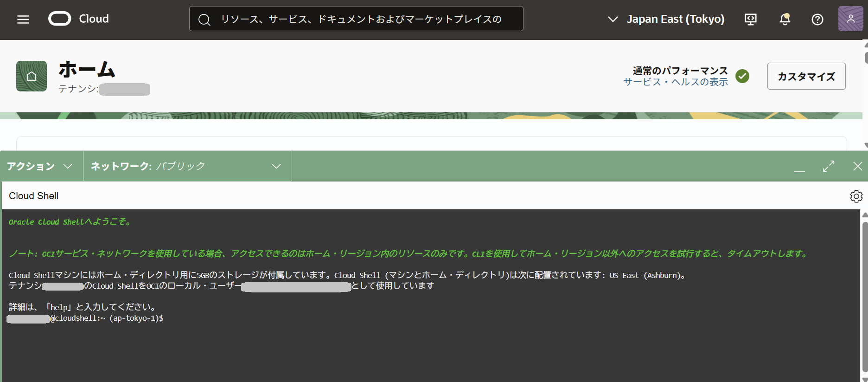The width and height of the screenshot is (868, 382).
Task: Click the search magnifier icon
Action: [204, 19]
